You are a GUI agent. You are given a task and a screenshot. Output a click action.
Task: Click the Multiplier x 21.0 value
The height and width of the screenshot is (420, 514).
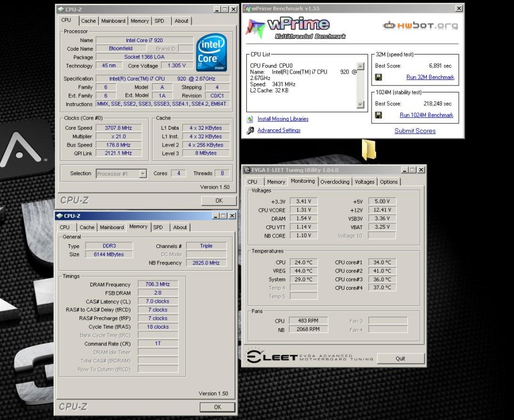[x=118, y=136]
